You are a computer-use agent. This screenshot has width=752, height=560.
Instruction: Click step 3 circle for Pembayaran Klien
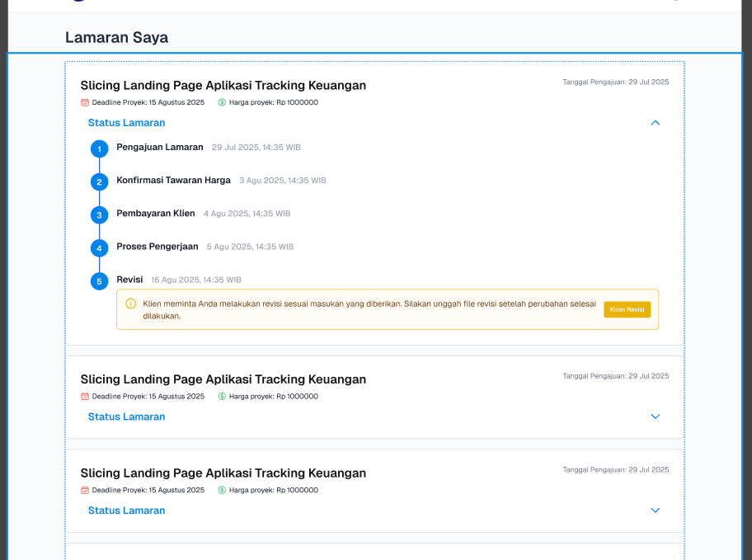[99, 215]
